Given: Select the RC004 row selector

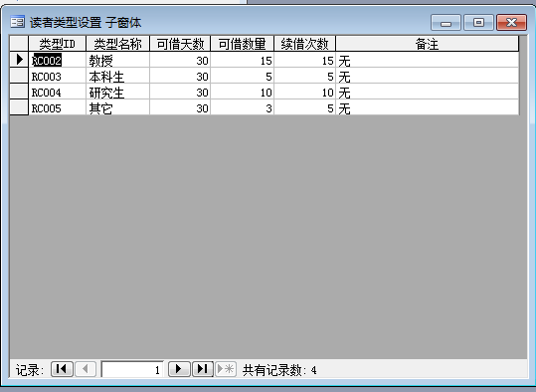Looking at the screenshot, I should (19, 92).
